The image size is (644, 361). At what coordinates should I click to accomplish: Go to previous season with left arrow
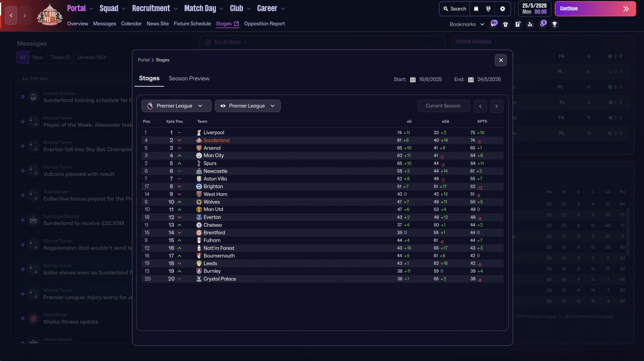[480, 106]
